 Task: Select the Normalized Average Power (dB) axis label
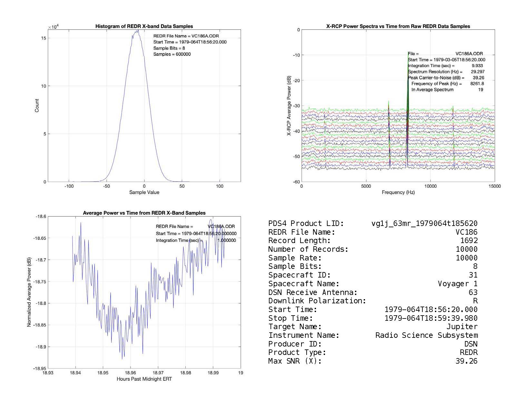[29, 292]
